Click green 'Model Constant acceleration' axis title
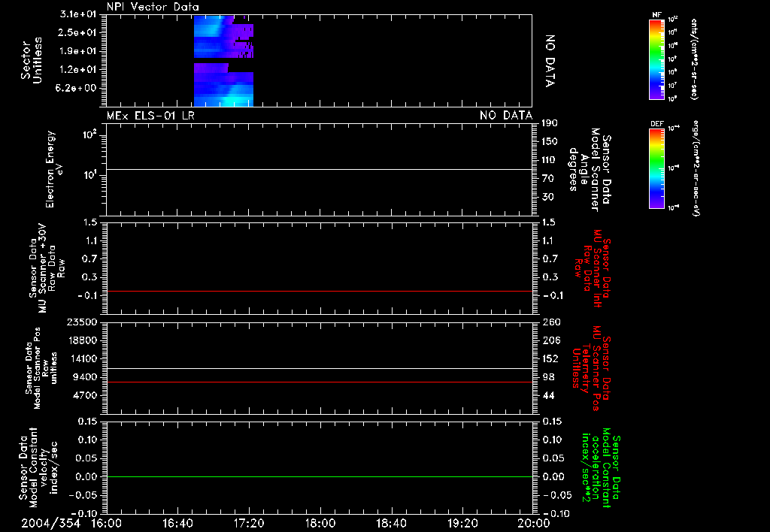 601,467
